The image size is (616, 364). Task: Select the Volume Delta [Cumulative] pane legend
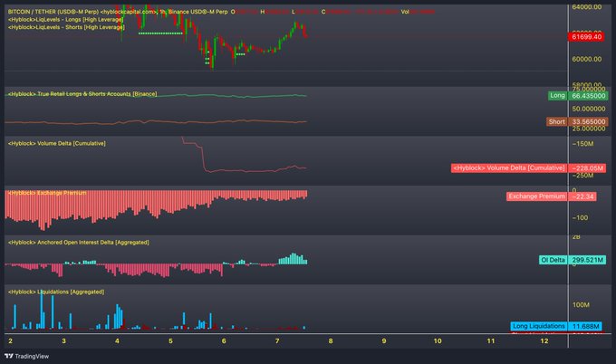[x=56, y=143]
